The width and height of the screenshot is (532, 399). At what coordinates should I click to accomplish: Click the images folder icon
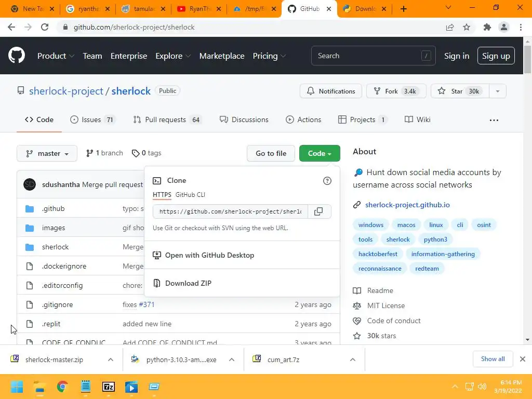click(30, 228)
